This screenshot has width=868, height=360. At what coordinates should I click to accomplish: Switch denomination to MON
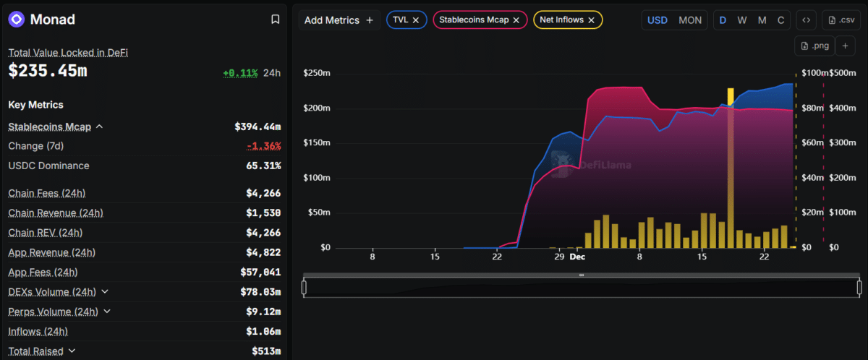[690, 20]
